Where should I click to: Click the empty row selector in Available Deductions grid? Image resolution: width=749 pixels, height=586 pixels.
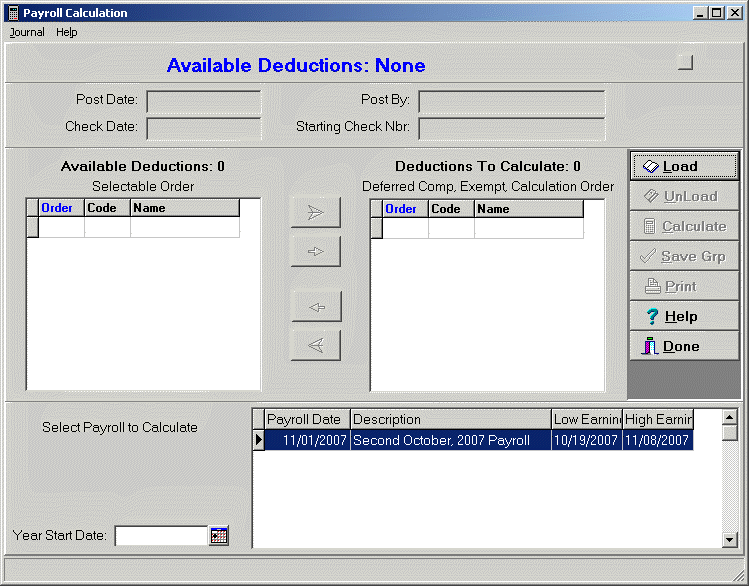click(x=32, y=227)
